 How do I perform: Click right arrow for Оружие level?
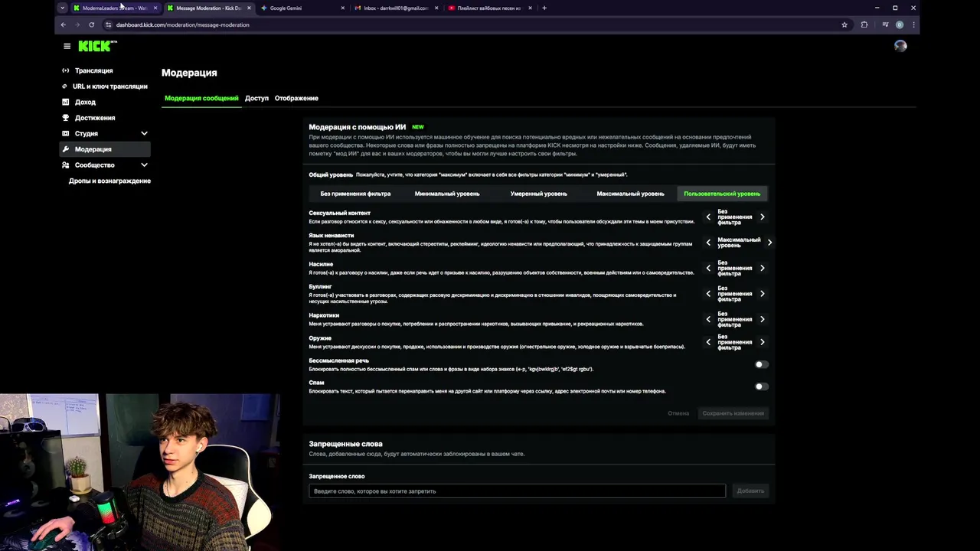(762, 342)
